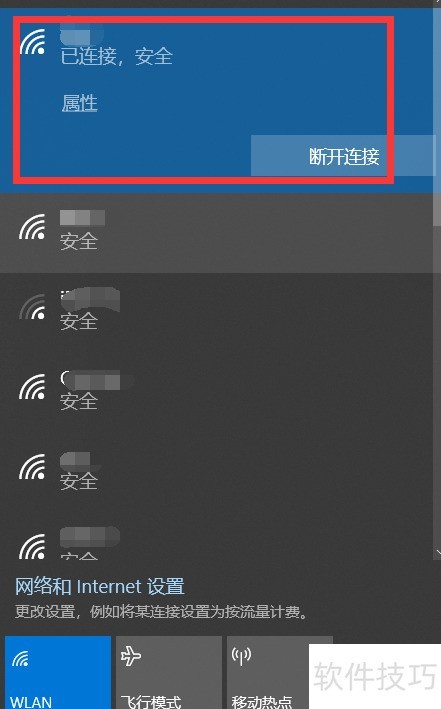The height and width of the screenshot is (709, 441).
Task: Click the airplane icon on 飞行模式 tile
Action: click(x=131, y=656)
